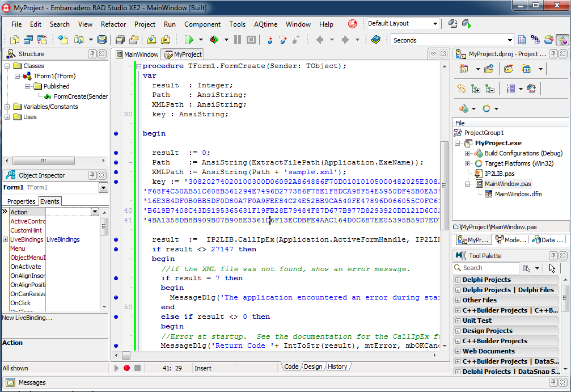Screen dimensions: 571x392
Task: Expand Build Configurations (Debug) node
Action: (467, 153)
